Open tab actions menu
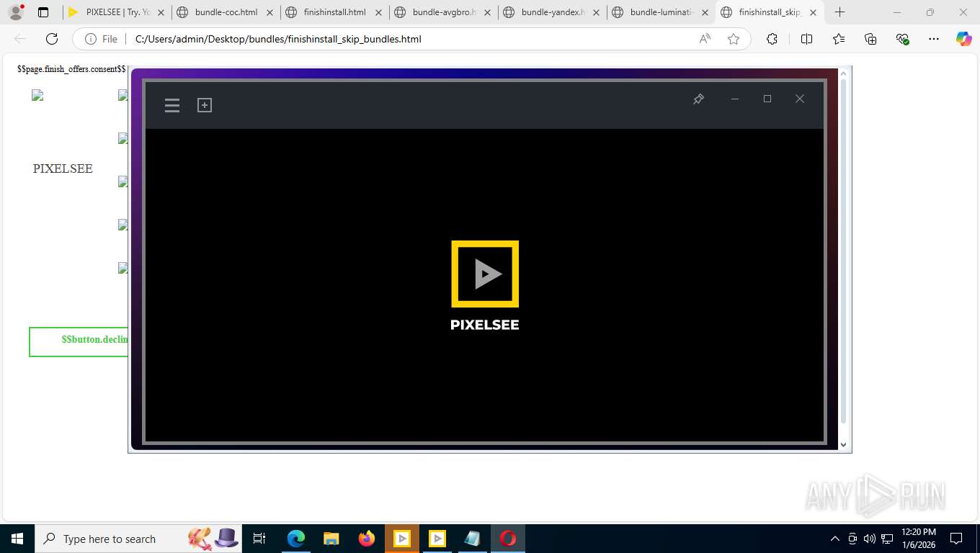 click(43, 12)
